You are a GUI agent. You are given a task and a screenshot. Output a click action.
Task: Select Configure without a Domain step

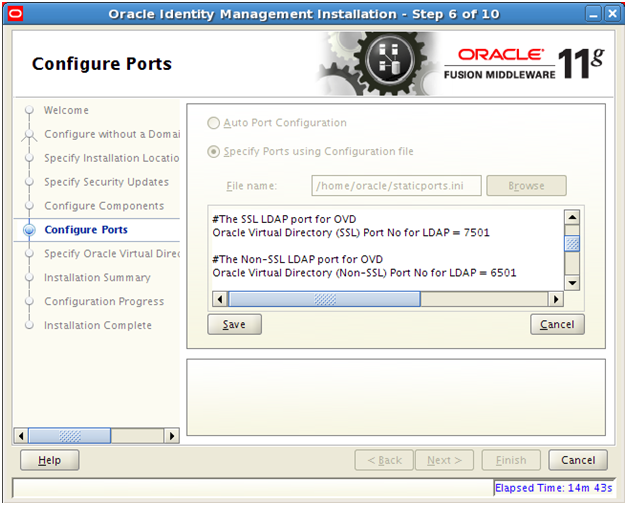tap(112, 134)
